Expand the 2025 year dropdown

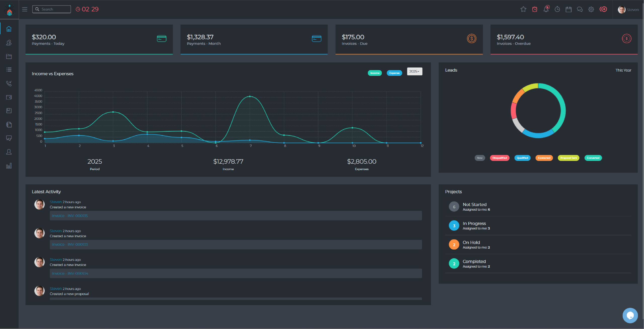pos(415,71)
